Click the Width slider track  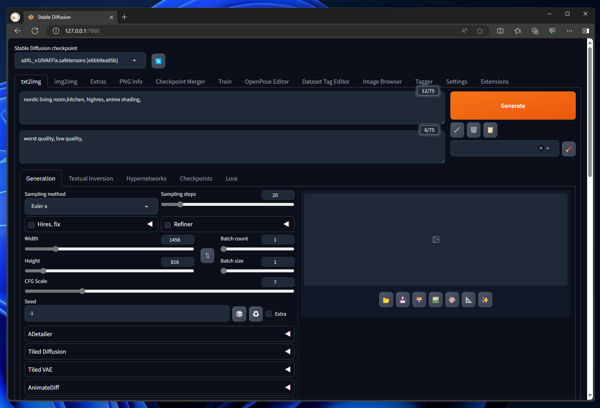tap(109, 249)
